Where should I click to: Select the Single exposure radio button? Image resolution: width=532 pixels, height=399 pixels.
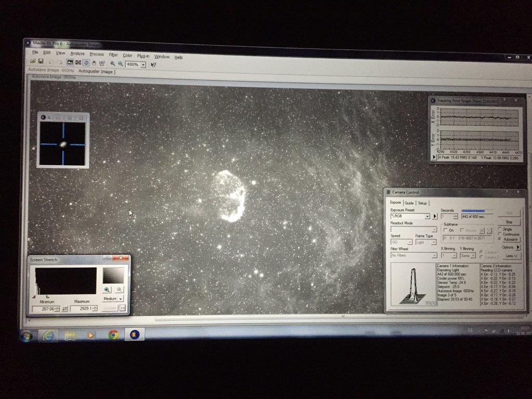click(499, 229)
